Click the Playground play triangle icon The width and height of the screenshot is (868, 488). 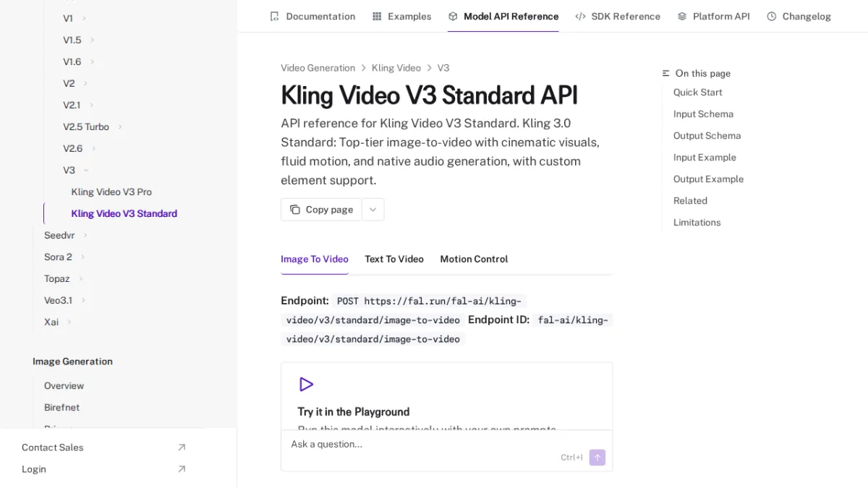click(306, 384)
